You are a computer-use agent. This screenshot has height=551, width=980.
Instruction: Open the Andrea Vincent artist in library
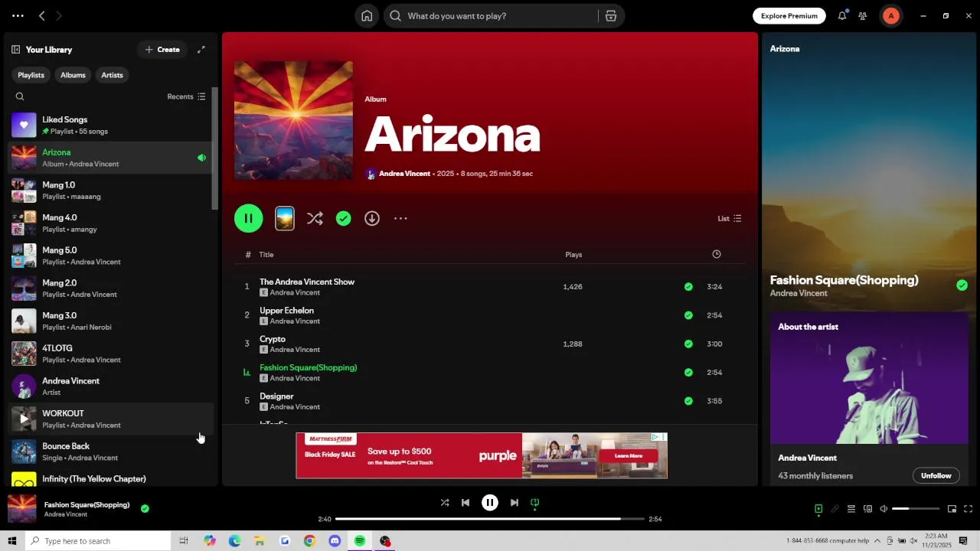[x=110, y=386]
